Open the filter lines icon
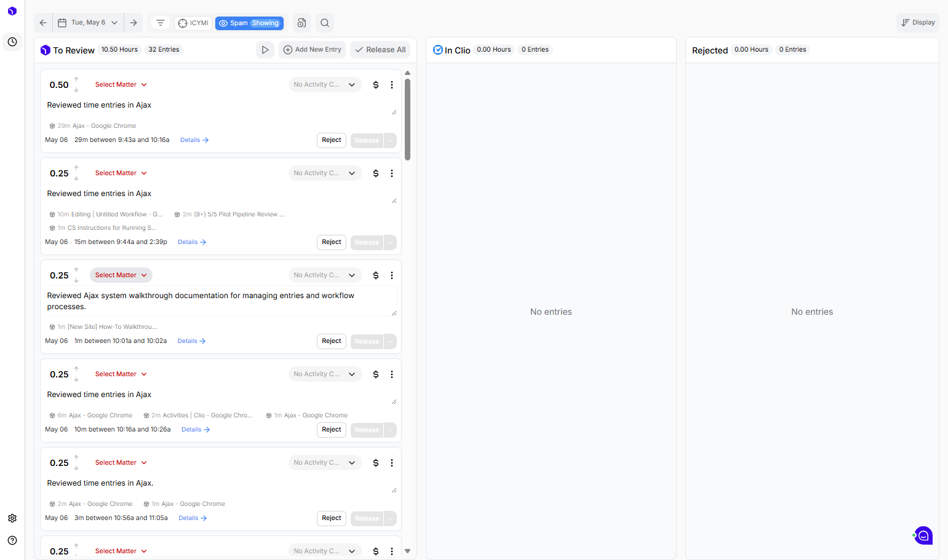 tap(161, 23)
